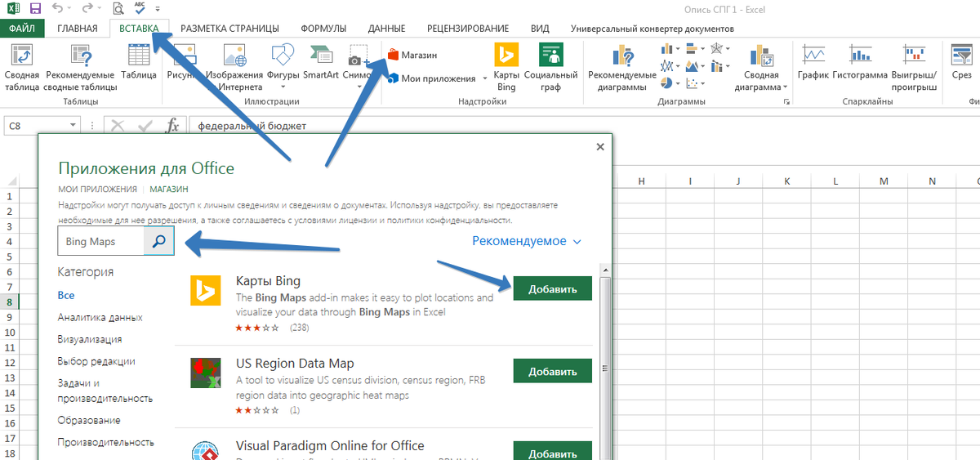This screenshot has height=460, width=980.
Task: Open Мои приложения add-ins
Action: coord(431,78)
